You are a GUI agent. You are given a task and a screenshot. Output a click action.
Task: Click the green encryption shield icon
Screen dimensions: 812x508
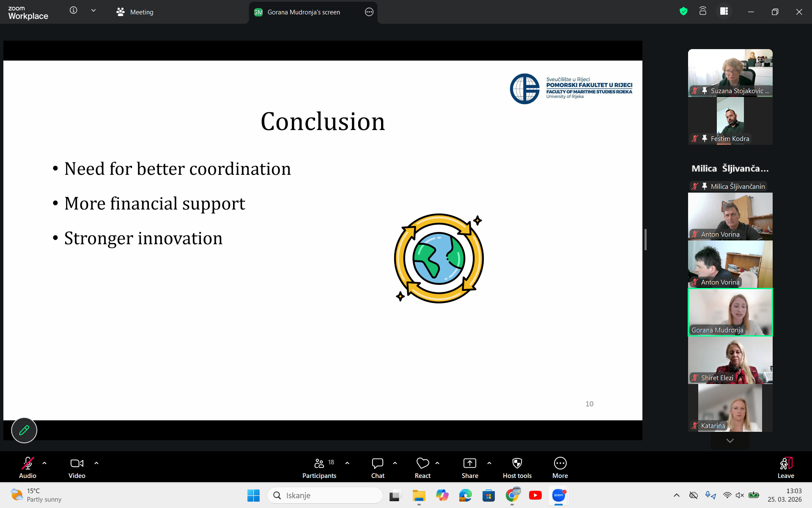pyautogui.click(x=683, y=11)
